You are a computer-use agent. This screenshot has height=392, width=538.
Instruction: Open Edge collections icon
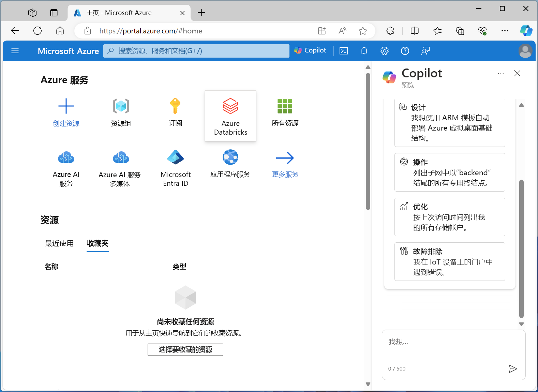click(460, 31)
